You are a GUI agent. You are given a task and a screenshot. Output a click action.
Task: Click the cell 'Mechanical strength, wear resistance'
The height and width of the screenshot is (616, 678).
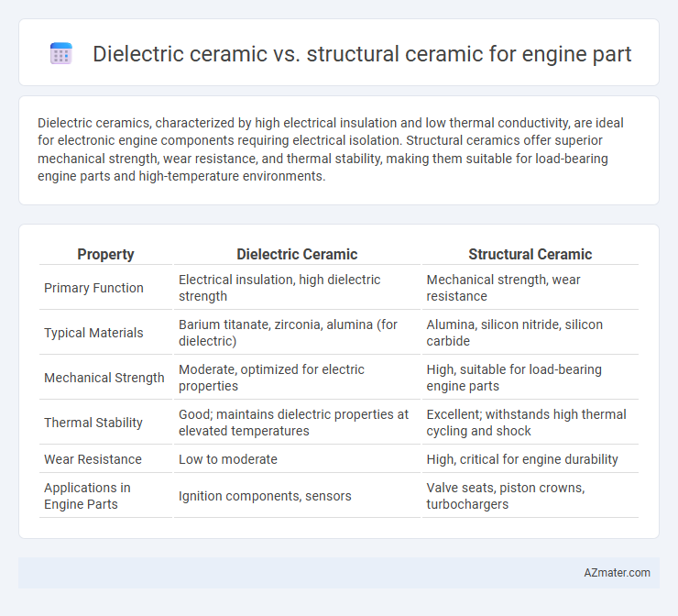[530, 288]
